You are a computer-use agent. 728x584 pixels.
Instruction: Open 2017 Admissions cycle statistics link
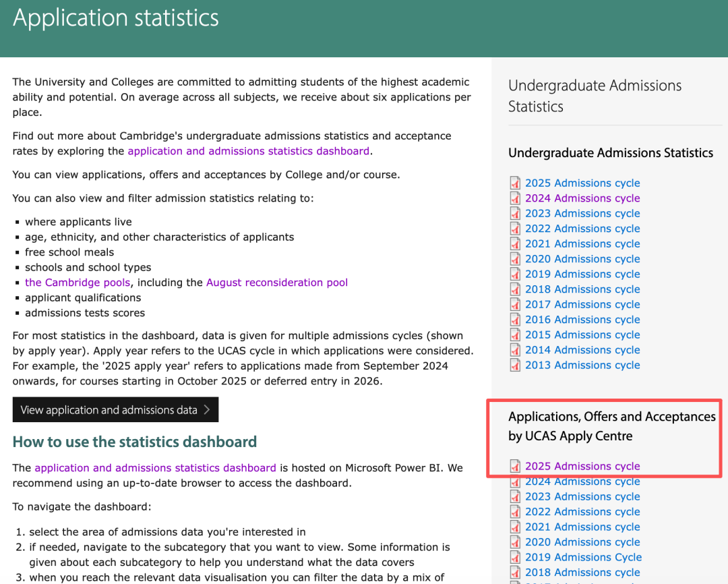click(582, 304)
